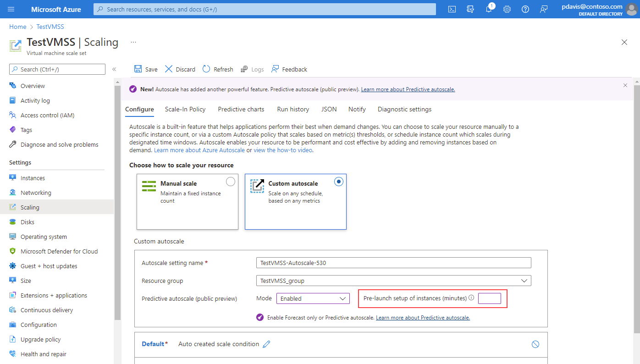
Task: Open the Run history tab
Action: 293,109
